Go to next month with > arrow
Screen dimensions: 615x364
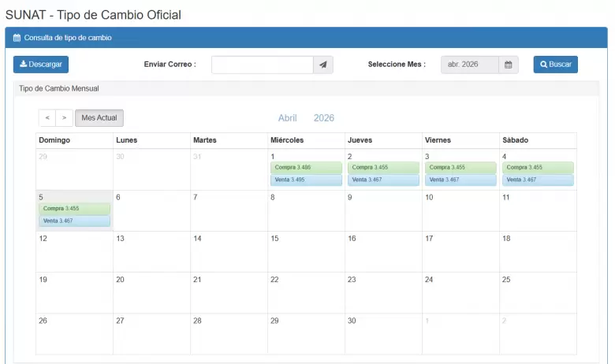[x=65, y=118]
